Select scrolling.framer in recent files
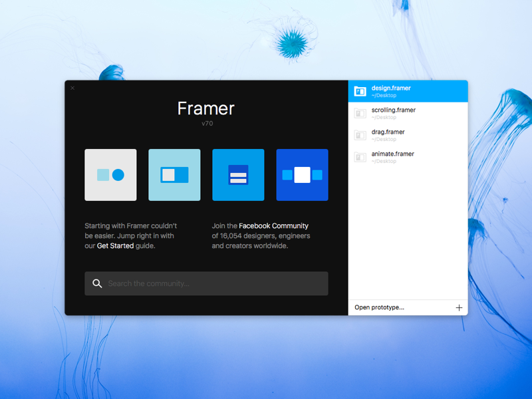 (x=408, y=113)
